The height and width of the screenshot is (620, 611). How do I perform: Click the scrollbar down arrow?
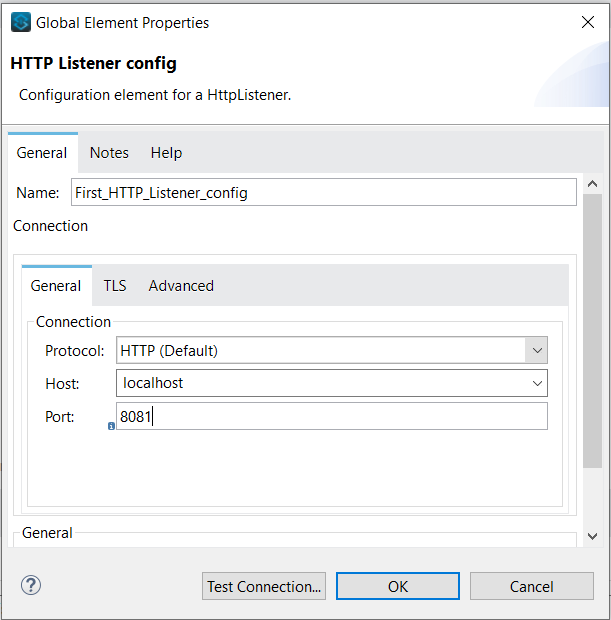point(591,537)
